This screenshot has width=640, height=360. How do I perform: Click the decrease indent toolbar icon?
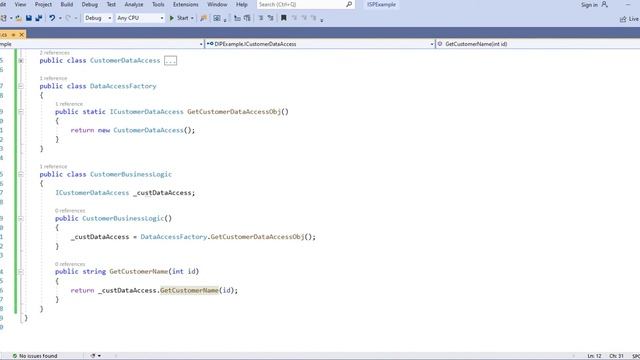pyautogui.click(x=237, y=18)
